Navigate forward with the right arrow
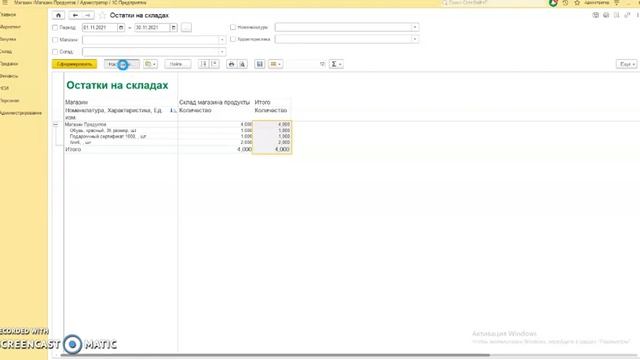This screenshot has width=640, height=360. pos(88,16)
